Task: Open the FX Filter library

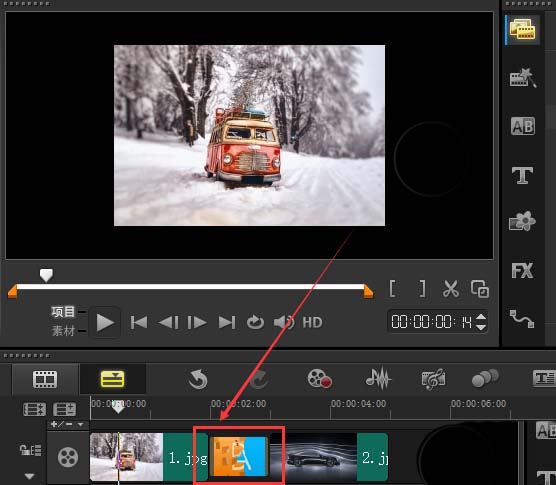Action: pos(522,271)
